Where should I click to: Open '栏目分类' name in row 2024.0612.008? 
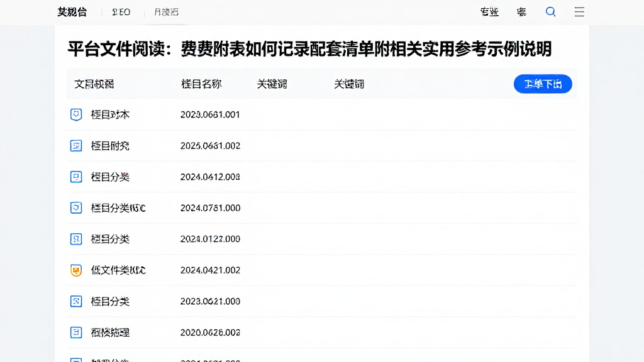[x=110, y=177]
